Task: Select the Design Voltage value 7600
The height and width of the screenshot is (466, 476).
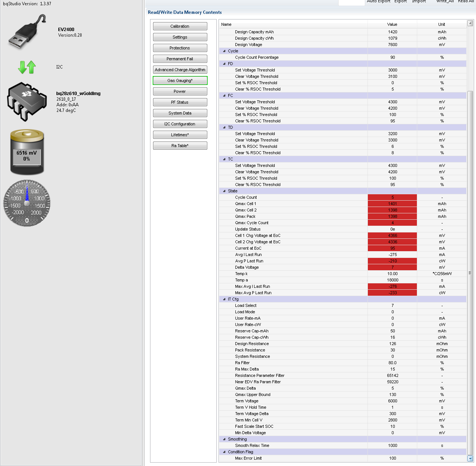Action: point(392,45)
